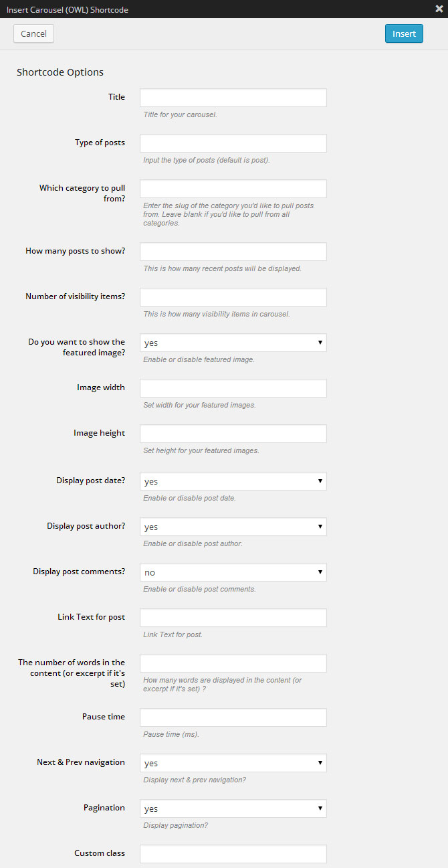Select the Pause time input field
Screen dimensions: 448x868
click(233, 717)
